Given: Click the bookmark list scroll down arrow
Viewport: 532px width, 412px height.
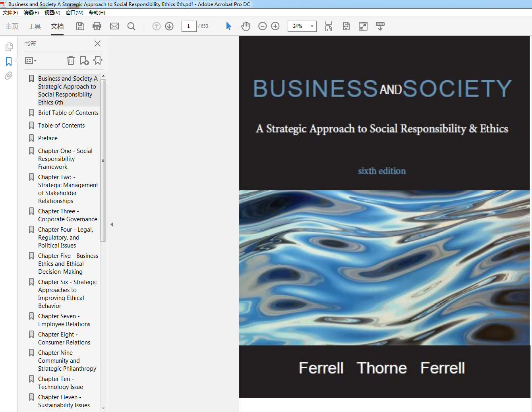Looking at the screenshot, I should click(x=103, y=408).
